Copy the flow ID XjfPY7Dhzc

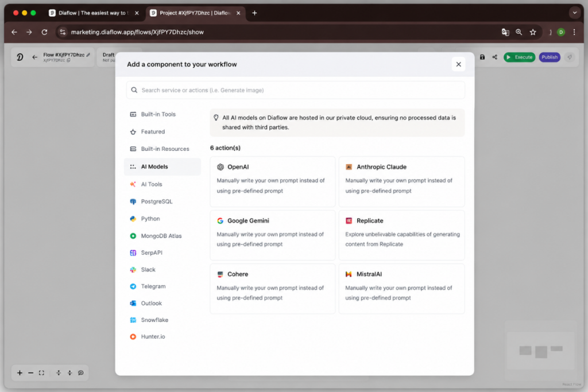click(x=69, y=60)
